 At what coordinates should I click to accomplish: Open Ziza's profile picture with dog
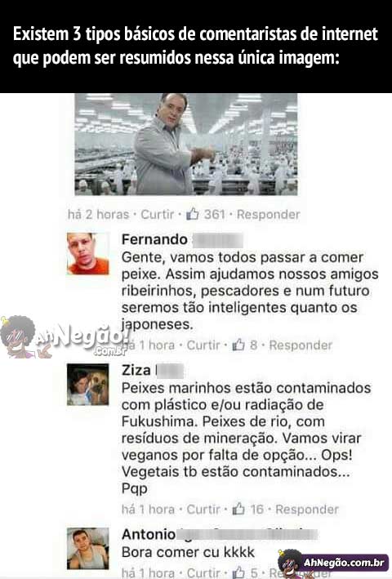pyautogui.click(x=88, y=385)
